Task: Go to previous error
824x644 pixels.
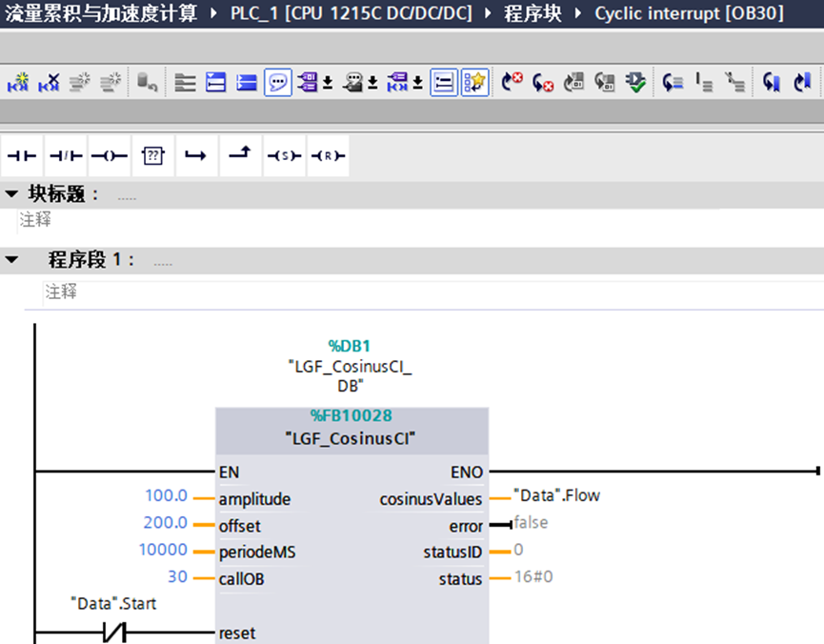Action: (512, 82)
